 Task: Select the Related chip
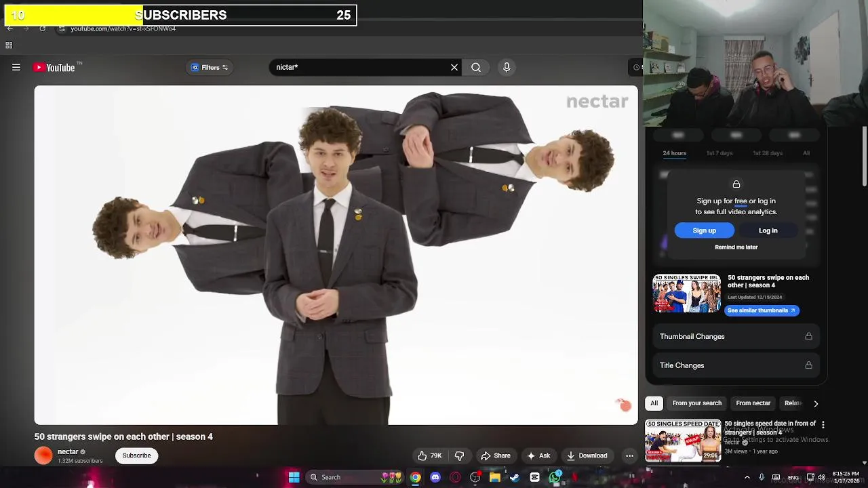(792, 403)
